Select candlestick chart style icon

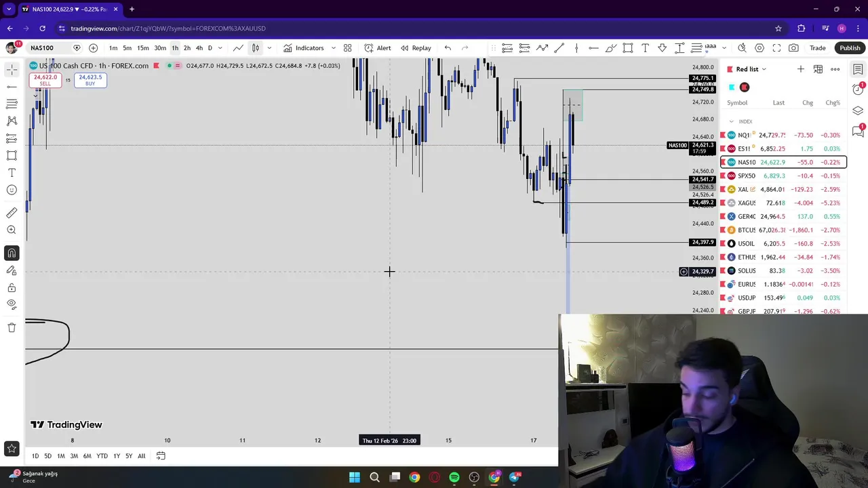256,48
